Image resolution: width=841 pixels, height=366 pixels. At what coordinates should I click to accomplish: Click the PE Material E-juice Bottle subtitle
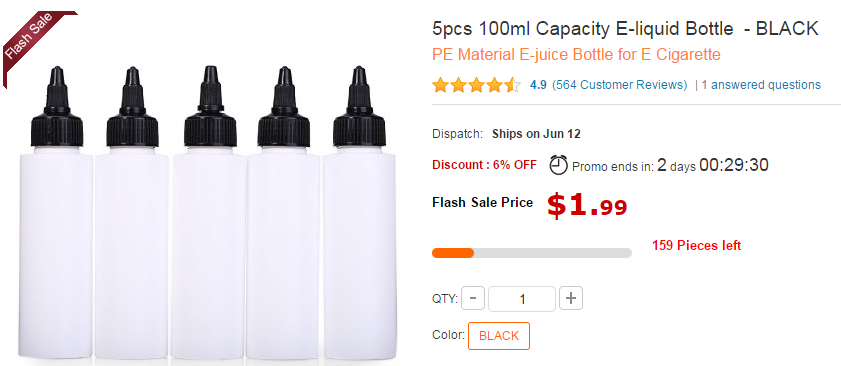[576, 55]
